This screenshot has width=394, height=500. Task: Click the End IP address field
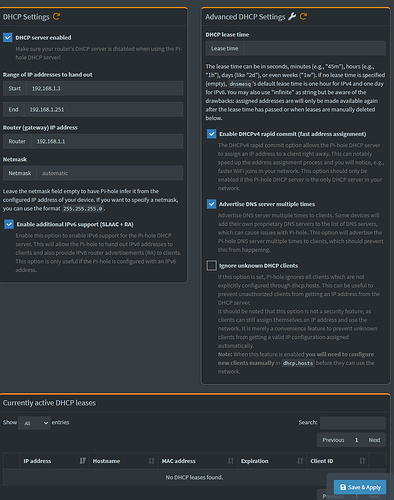[103, 109]
